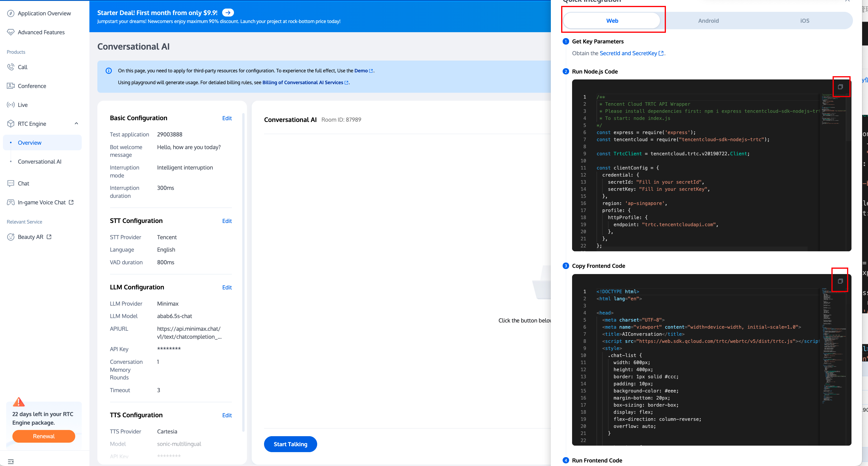Select the Call phone icon
The image size is (868, 466).
11,67
